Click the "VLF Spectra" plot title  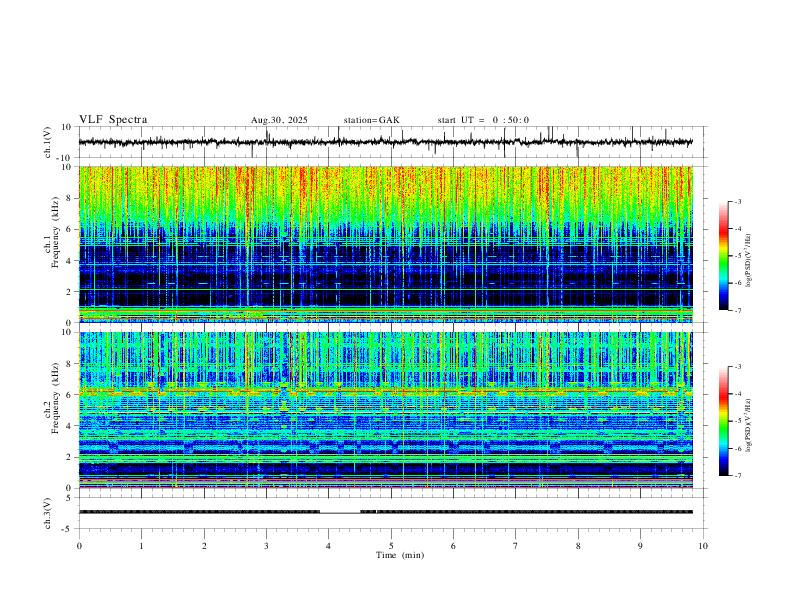click(x=113, y=120)
